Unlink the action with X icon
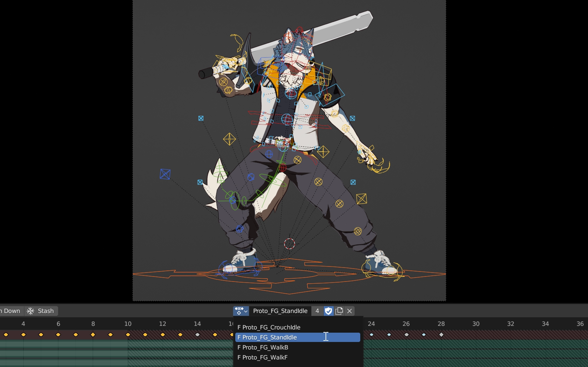Screen dimensions: 588x367 [x=350, y=311]
